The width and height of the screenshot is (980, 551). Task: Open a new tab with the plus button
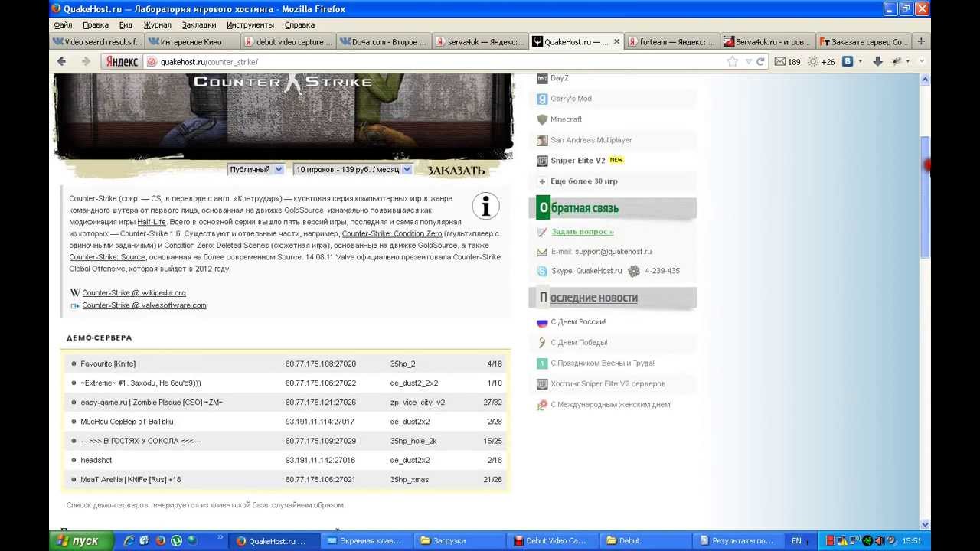(921, 41)
